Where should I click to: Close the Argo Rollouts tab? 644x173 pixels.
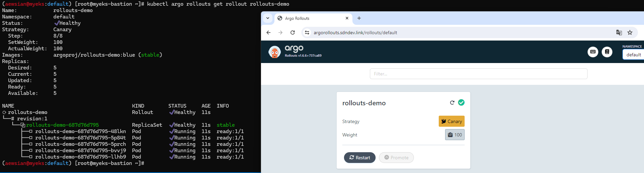(x=347, y=18)
